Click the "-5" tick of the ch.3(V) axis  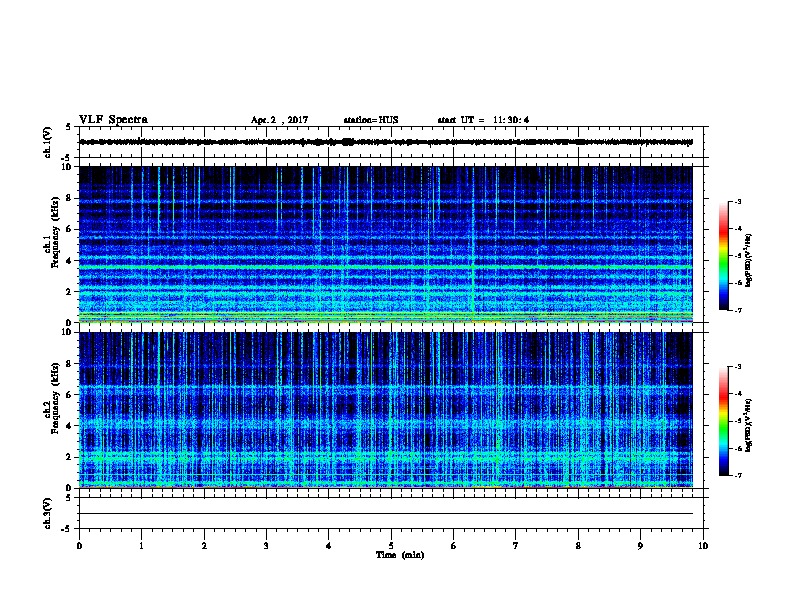click(67, 529)
